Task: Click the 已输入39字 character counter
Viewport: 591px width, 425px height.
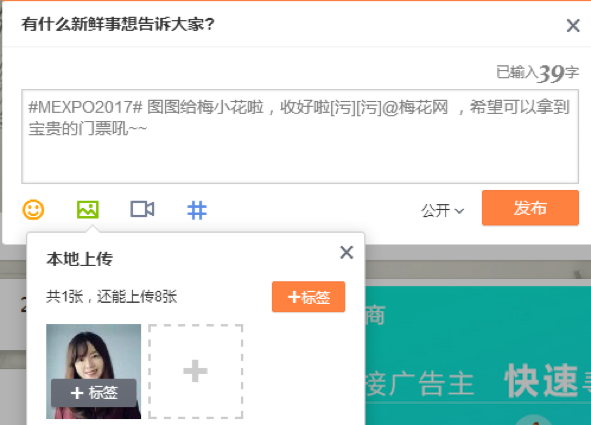Action: (x=537, y=73)
